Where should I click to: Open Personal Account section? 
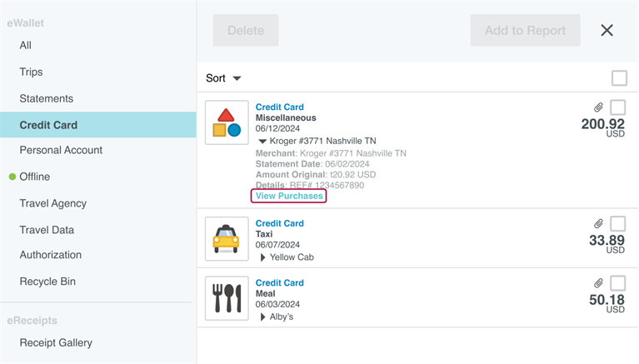coord(61,150)
